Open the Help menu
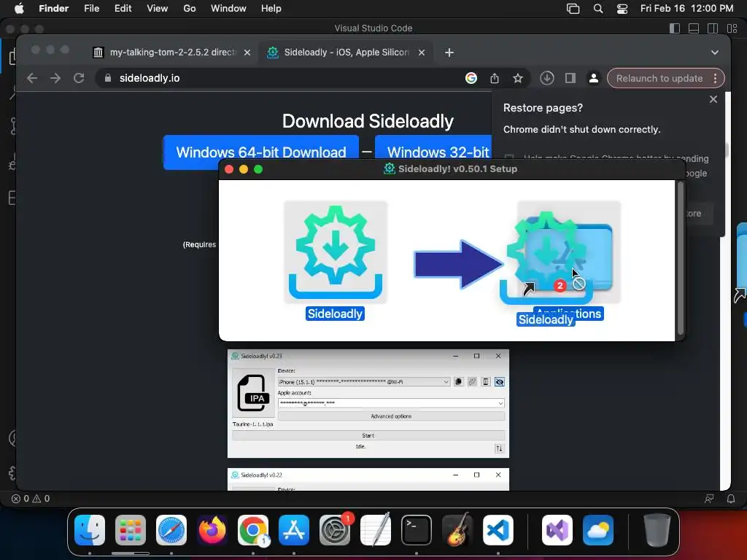 (271, 9)
